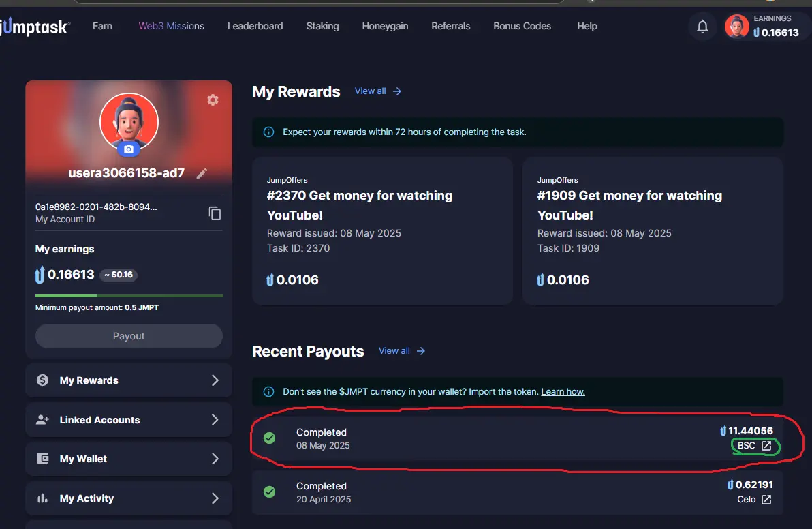Go to Web3 Missions
812x529 pixels.
[172, 26]
